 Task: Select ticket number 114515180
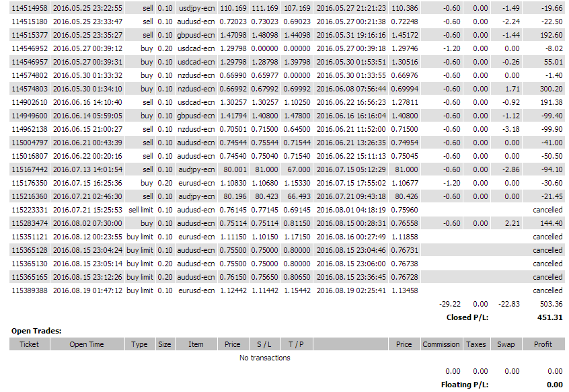30,22
